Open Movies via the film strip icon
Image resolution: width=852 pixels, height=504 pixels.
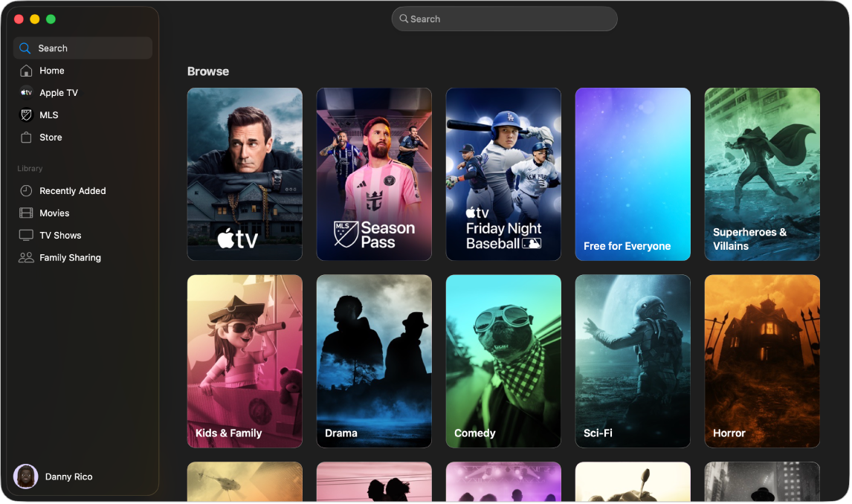pyautogui.click(x=26, y=213)
